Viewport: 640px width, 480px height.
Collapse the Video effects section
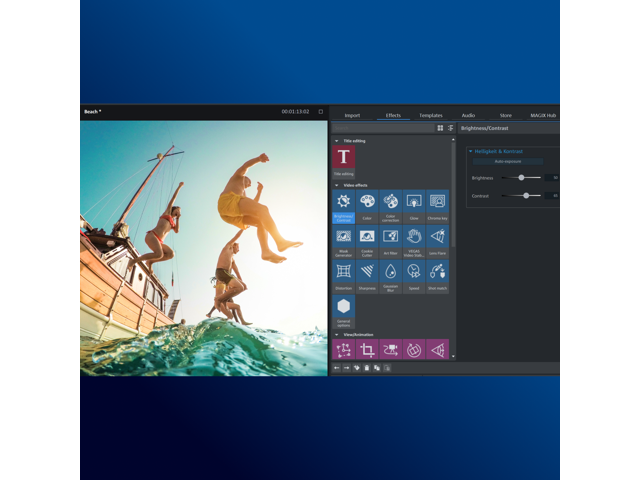[337, 185]
